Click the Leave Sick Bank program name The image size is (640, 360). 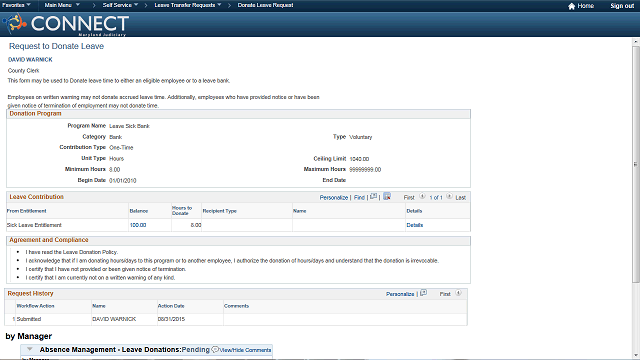129,126
